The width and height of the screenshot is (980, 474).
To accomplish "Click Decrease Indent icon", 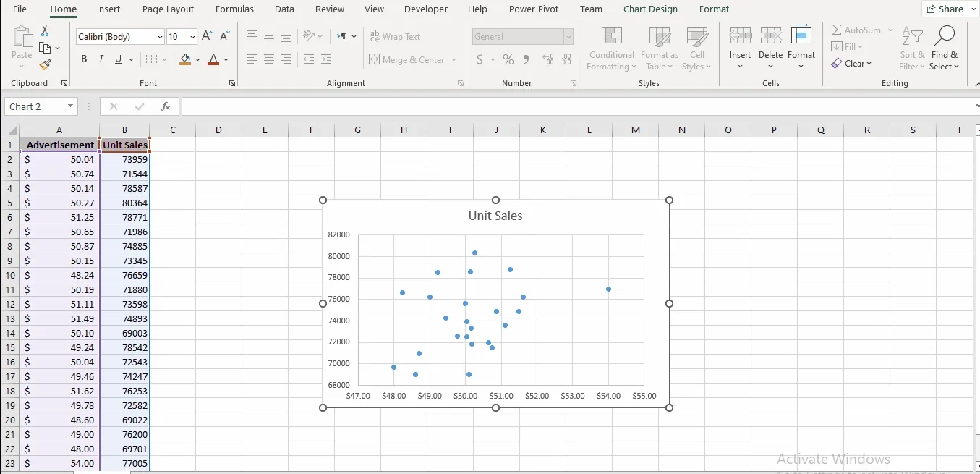I will [309, 59].
